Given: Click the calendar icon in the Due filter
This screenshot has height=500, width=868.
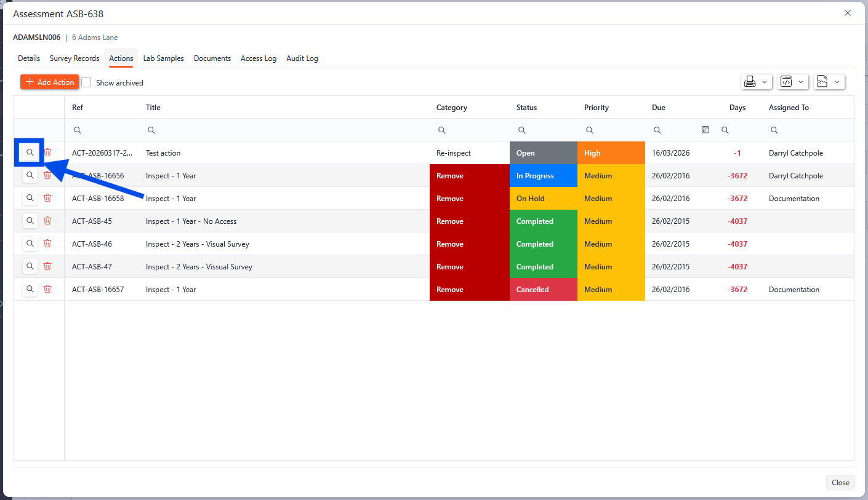Looking at the screenshot, I should [705, 130].
